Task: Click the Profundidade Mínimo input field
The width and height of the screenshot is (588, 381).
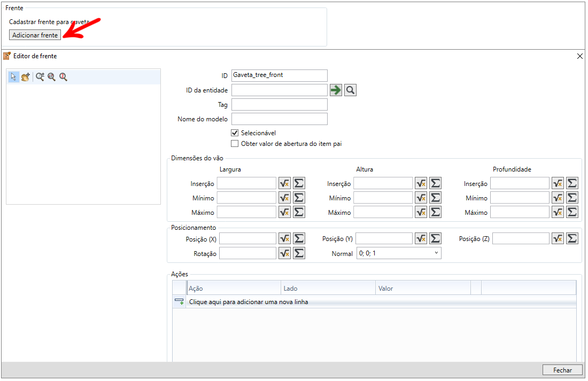Action: (x=520, y=198)
